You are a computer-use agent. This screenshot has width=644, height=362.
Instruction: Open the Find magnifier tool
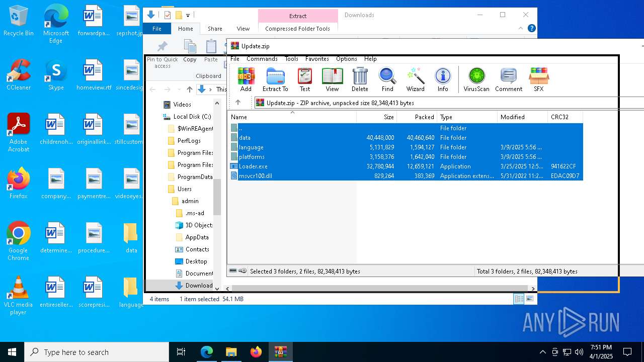pyautogui.click(x=387, y=79)
